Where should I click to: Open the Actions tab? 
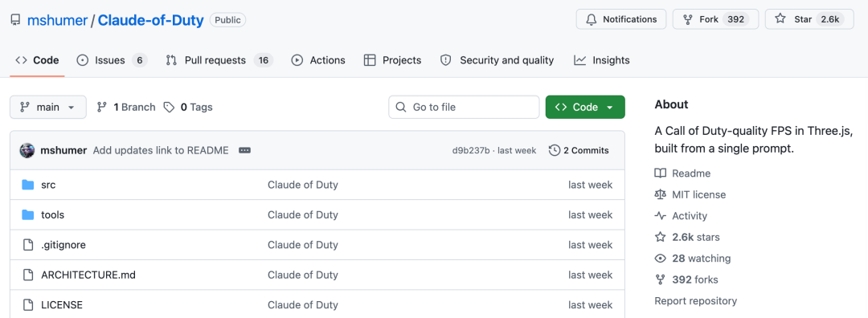pos(318,60)
